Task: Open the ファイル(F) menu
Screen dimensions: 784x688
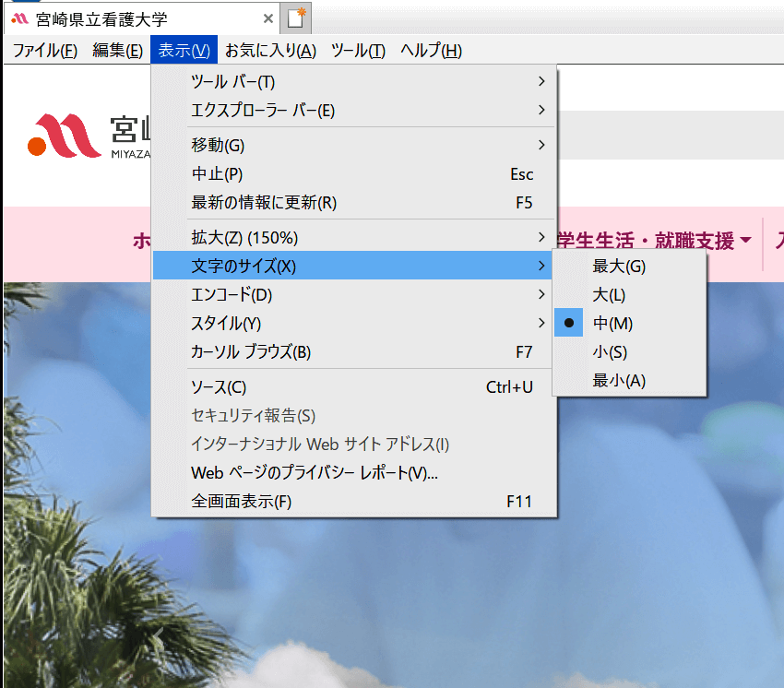Action: tap(45, 50)
